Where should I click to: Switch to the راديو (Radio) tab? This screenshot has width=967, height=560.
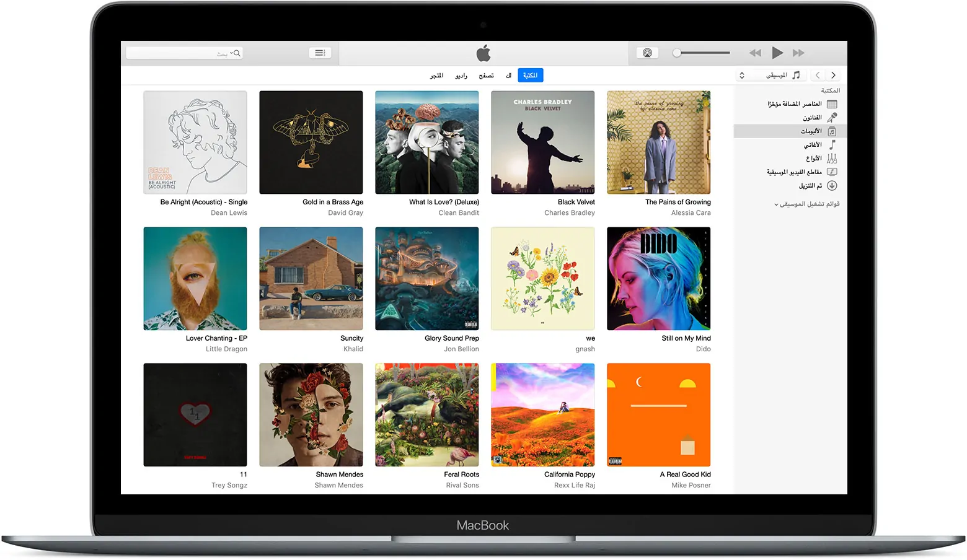point(461,76)
